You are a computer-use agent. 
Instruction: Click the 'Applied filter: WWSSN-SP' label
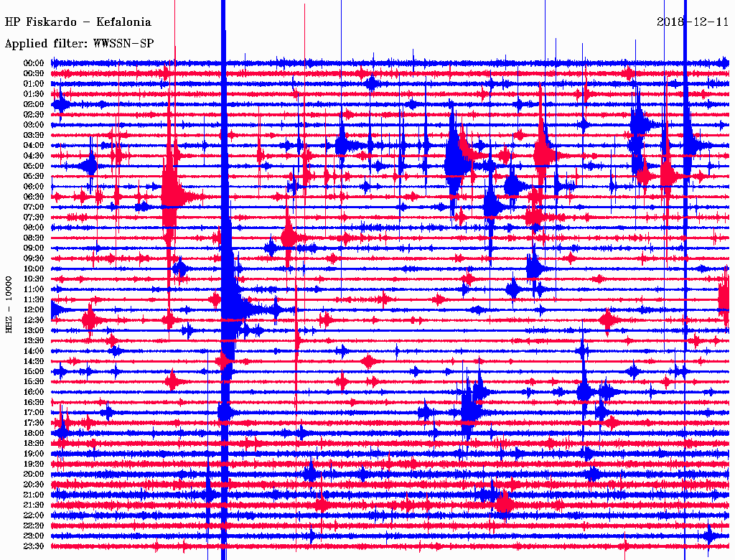pos(79,44)
